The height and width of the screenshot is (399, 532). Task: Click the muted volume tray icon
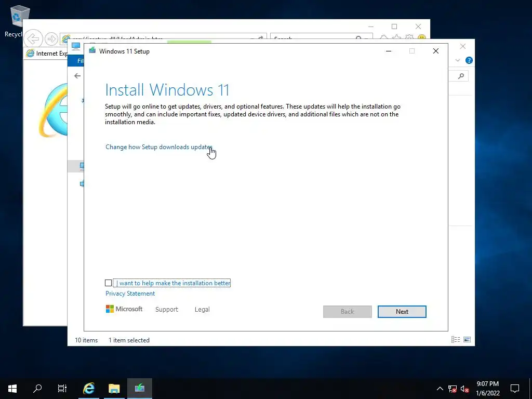465,389
